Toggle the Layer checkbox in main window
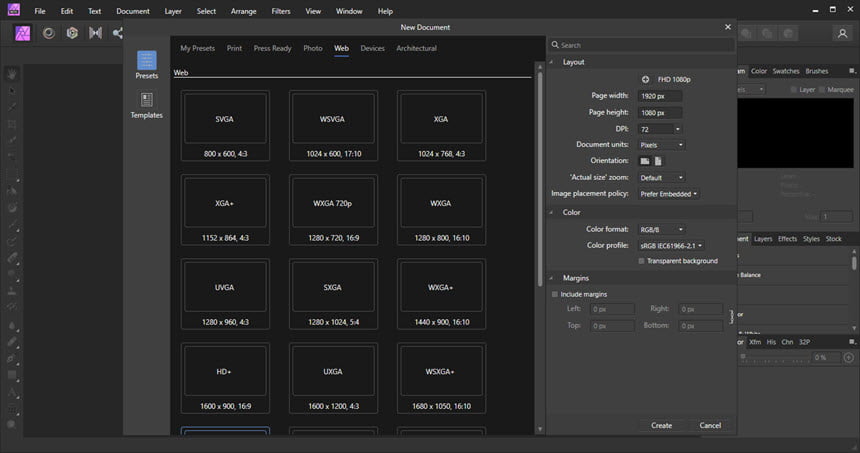Viewport: 860px width, 453px height. (x=794, y=89)
